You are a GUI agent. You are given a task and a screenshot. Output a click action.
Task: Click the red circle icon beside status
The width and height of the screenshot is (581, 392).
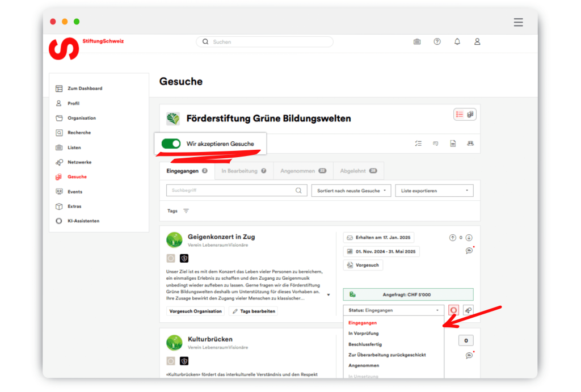coord(453,310)
